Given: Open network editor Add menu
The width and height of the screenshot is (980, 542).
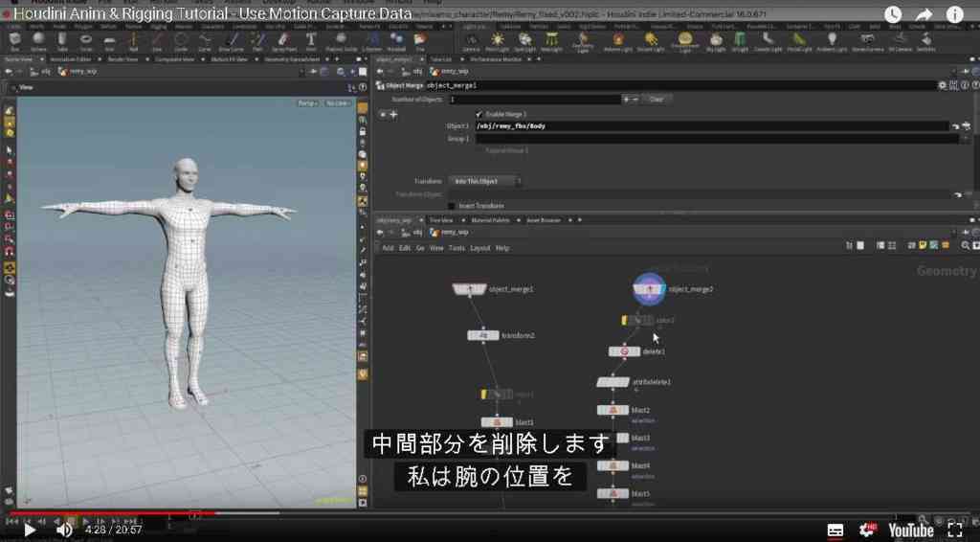Looking at the screenshot, I should [x=388, y=248].
